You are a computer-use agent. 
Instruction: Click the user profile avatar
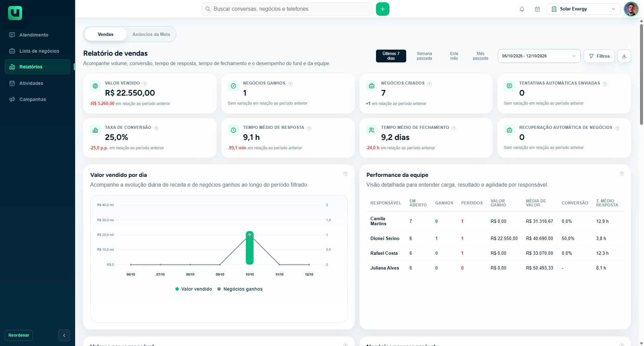coord(631,9)
